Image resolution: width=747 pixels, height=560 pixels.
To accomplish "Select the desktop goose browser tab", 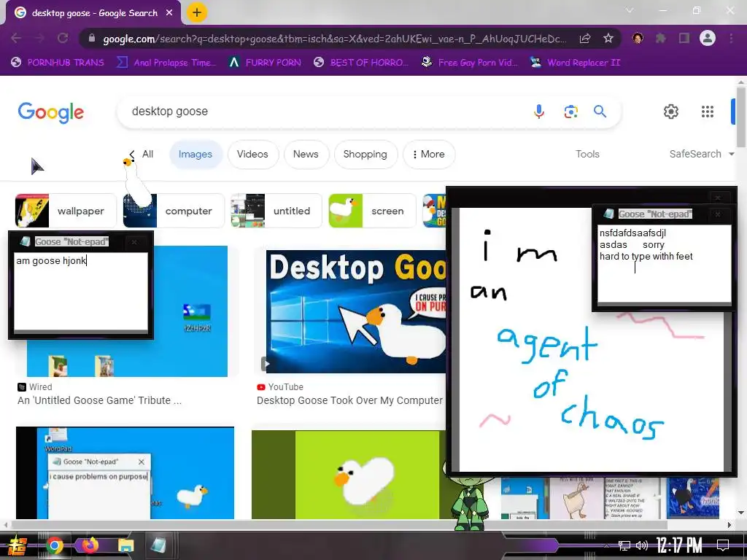I will [94, 13].
